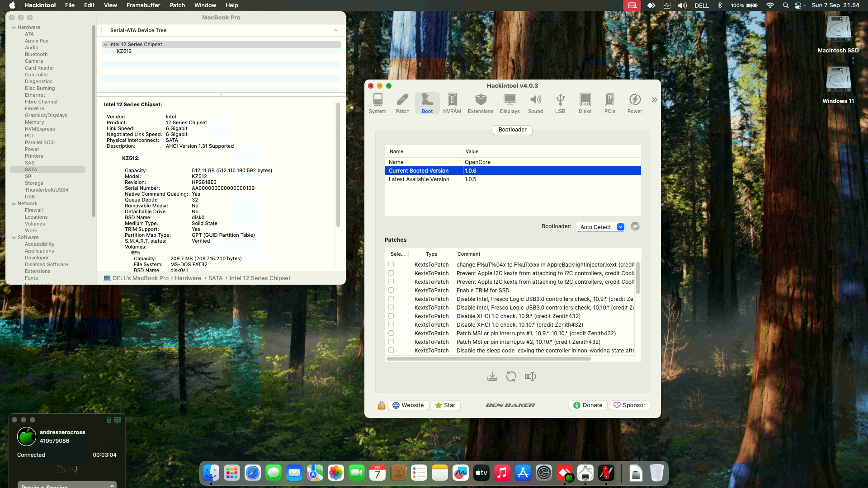
Task: Open Photos from the Dock
Action: pyautogui.click(x=336, y=473)
